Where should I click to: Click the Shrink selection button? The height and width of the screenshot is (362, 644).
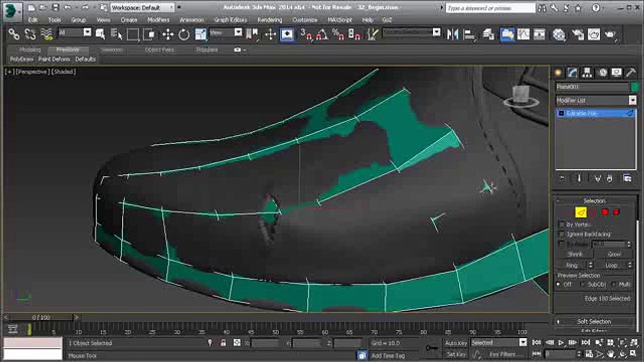575,254
